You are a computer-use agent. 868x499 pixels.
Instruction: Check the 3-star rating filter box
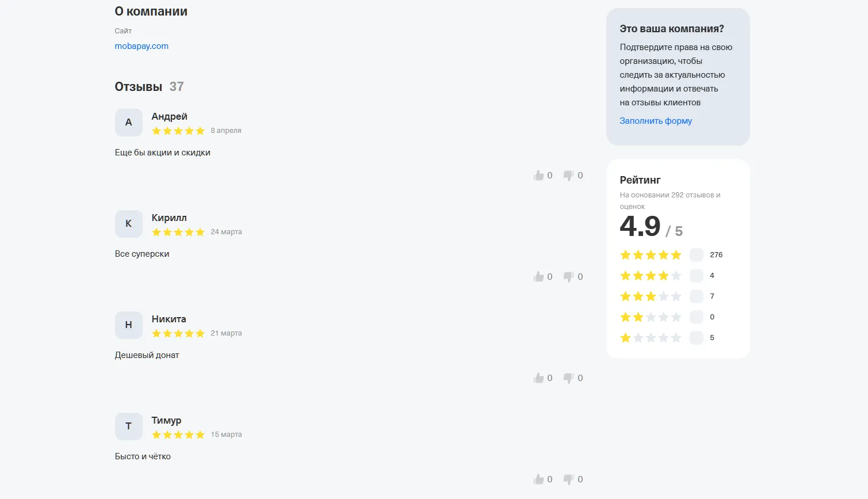coord(696,296)
